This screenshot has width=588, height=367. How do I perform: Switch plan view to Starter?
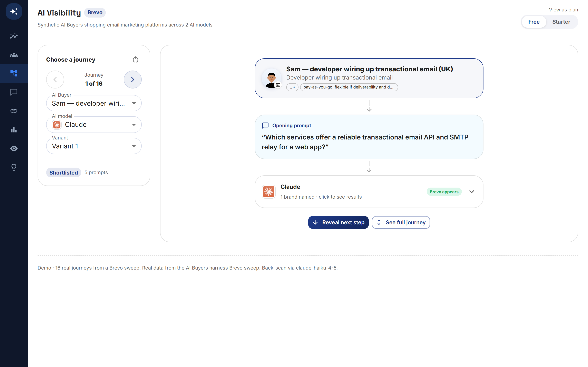(x=561, y=22)
